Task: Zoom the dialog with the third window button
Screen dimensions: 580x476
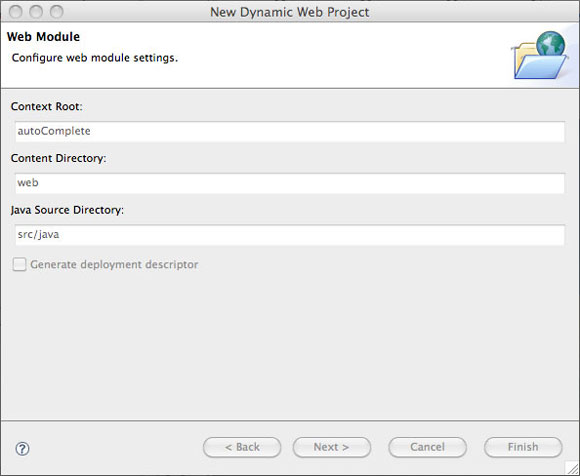Action: [x=57, y=12]
